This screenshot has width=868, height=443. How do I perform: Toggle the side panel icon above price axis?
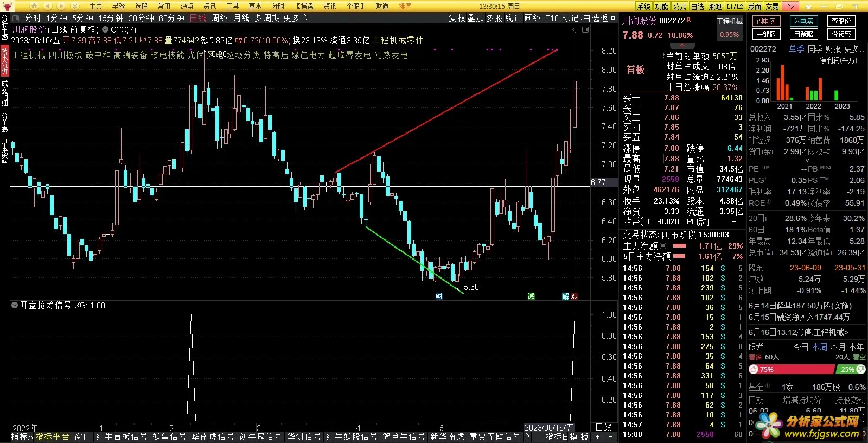click(x=585, y=30)
